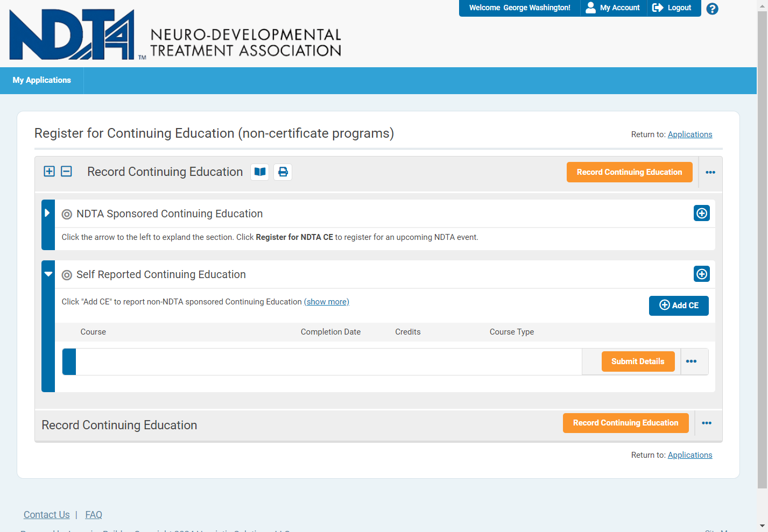This screenshot has width=768, height=532.
Task: Click the empty course entry row
Action: click(329, 361)
